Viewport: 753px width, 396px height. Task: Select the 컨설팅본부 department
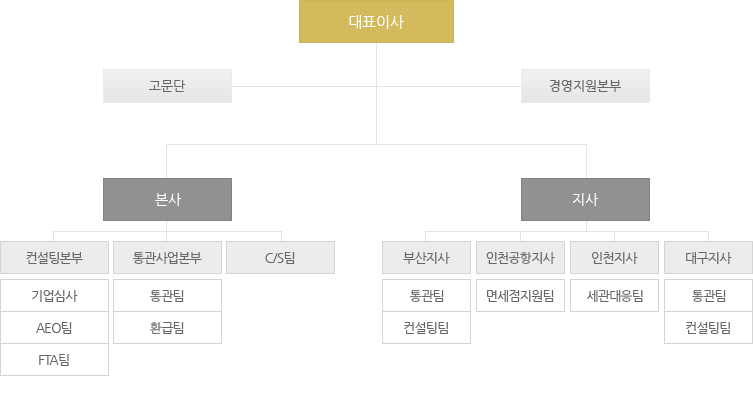[x=54, y=258]
